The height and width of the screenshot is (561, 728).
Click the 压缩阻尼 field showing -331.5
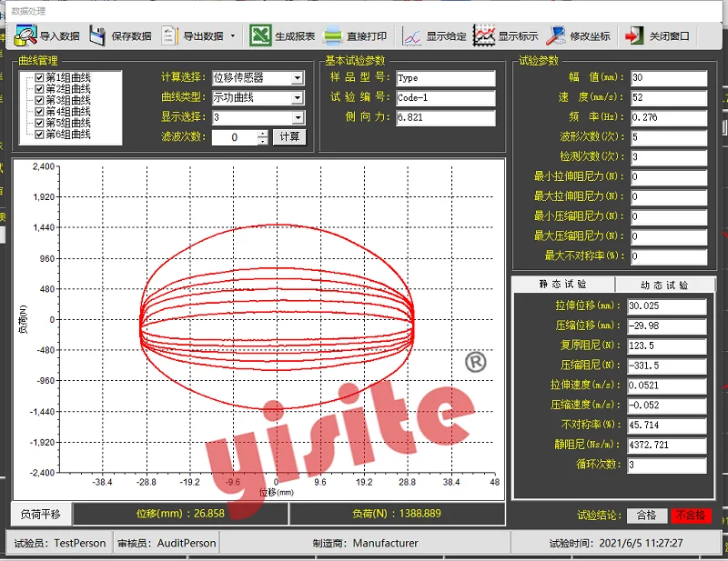pos(667,366)
